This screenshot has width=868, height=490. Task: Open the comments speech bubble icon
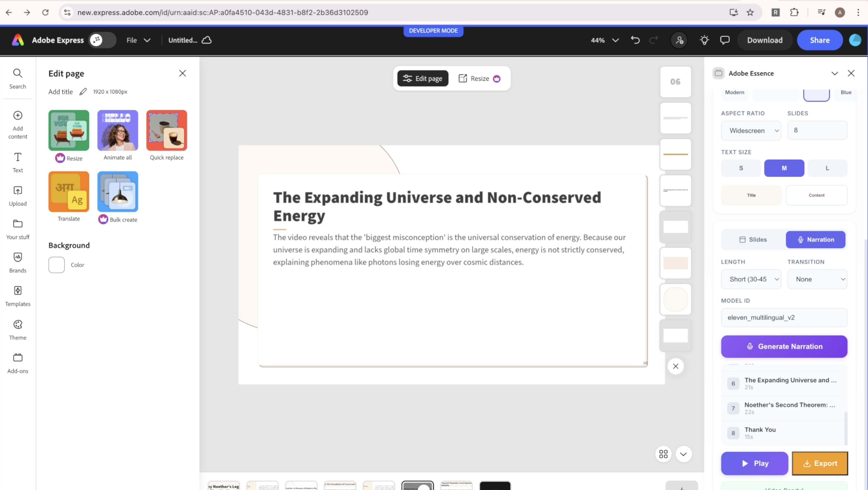724,40
